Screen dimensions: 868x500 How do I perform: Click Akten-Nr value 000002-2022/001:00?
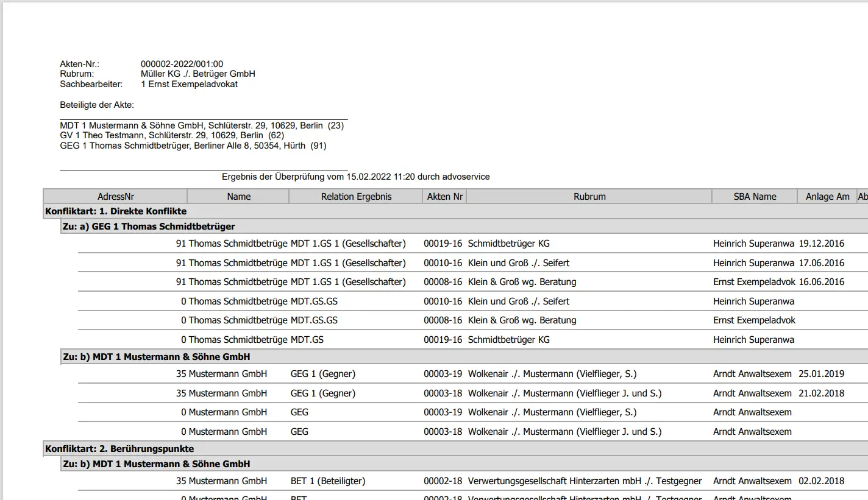tap(182, 63)
